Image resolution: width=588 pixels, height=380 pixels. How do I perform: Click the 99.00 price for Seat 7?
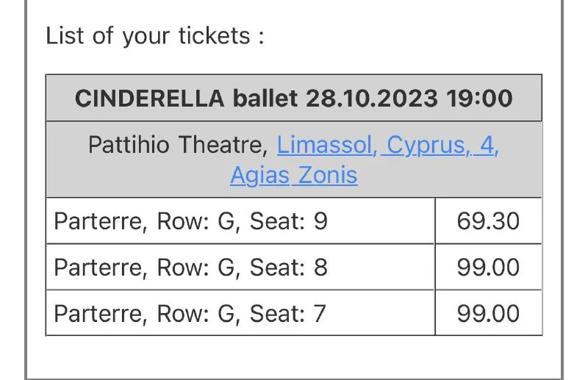click(x=488, y=313)
